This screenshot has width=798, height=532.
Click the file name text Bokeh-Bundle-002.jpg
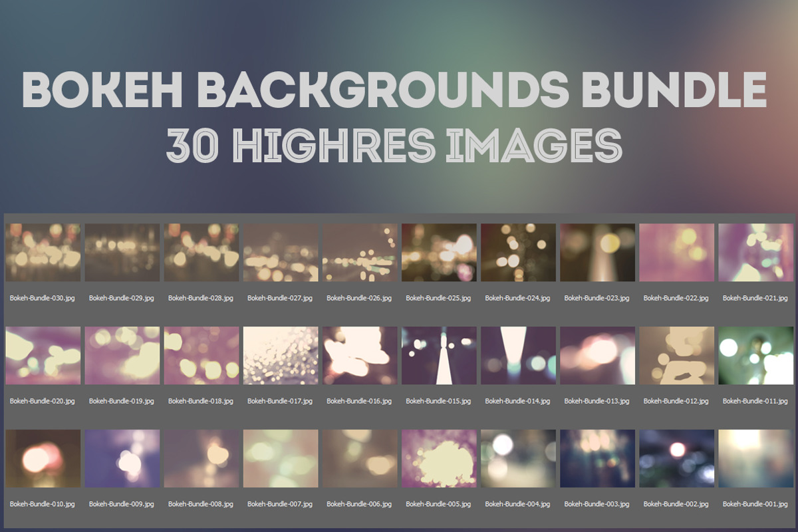click(x=676, y=505)
